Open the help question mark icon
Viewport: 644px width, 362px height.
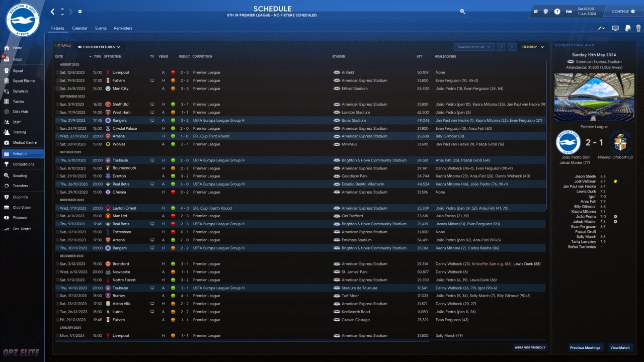pyautogui.click(x=557, y=12)
